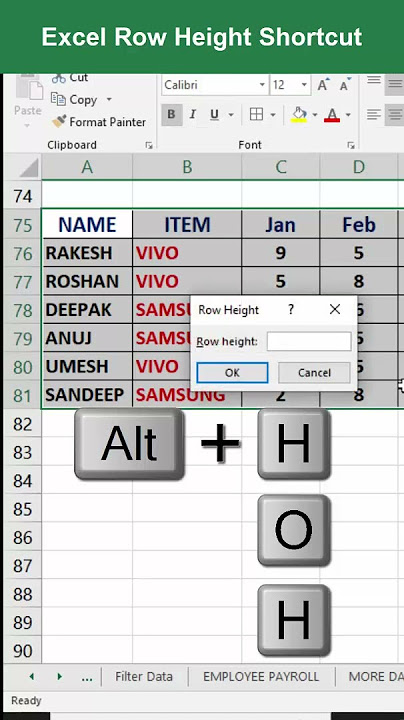Click the Borders grid icon
The width and height of the screenshot is (404, 720).
click(x=257, y=114)
